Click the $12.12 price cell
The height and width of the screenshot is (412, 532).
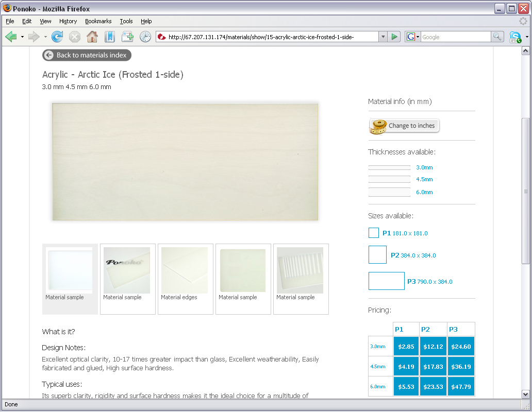coord(433,346)
